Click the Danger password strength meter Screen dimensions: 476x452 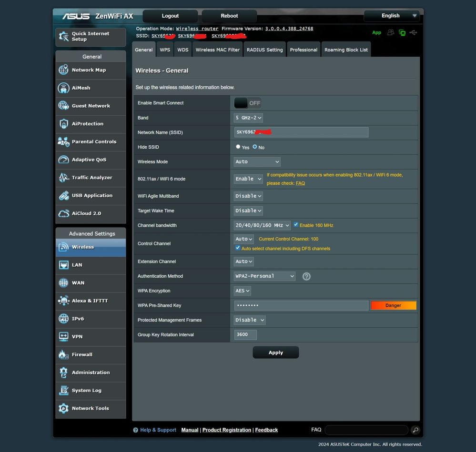[393, 305]
